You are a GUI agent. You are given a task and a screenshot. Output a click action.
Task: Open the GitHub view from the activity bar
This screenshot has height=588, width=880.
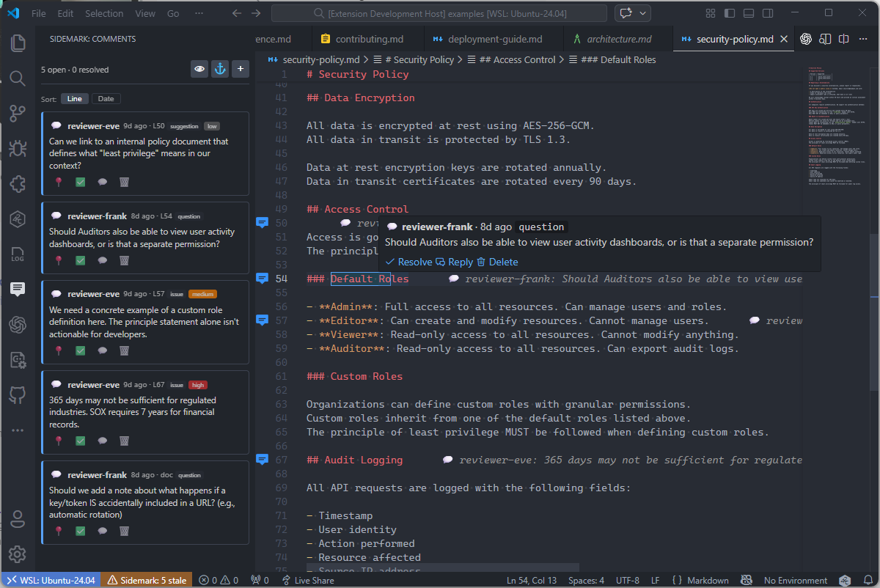(x=18, y=394)
